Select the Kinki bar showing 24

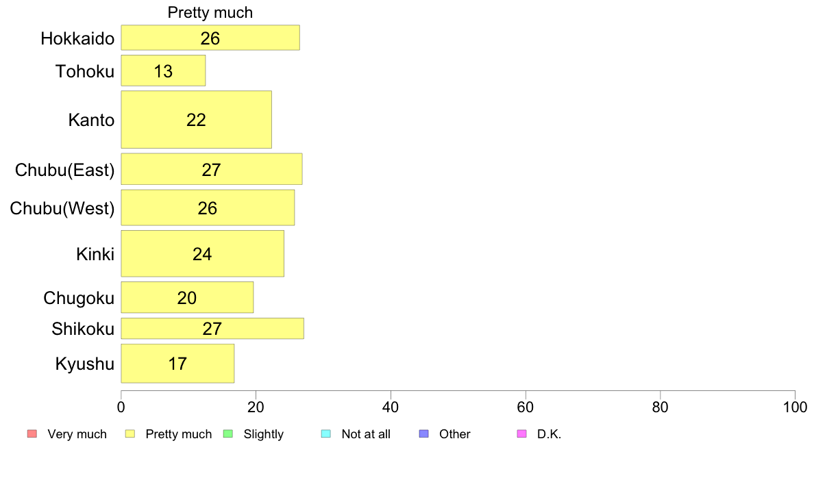tap(202, 254)
